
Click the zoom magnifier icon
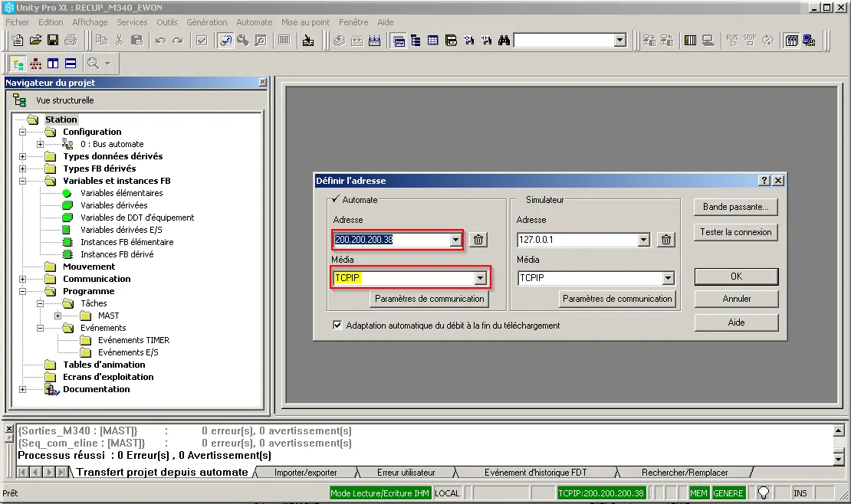(x=93, y=64)
